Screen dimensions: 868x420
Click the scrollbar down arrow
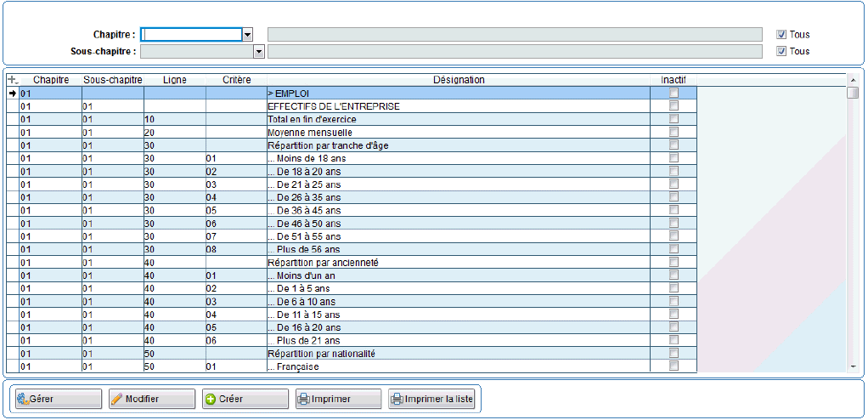pos(853,366)
